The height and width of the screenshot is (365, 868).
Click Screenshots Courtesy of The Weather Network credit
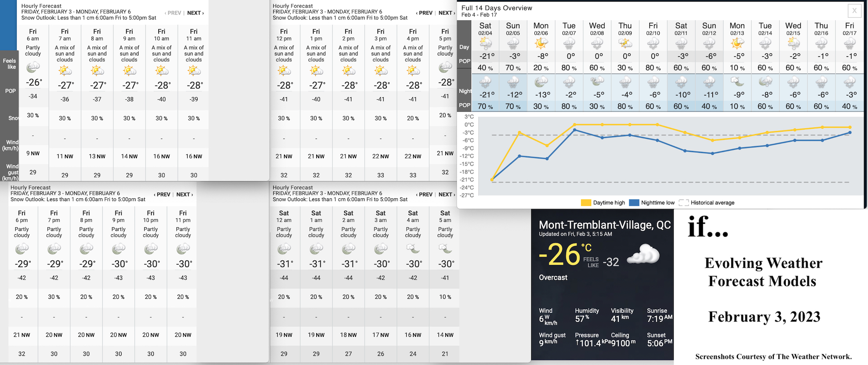(x=773, y=357)
